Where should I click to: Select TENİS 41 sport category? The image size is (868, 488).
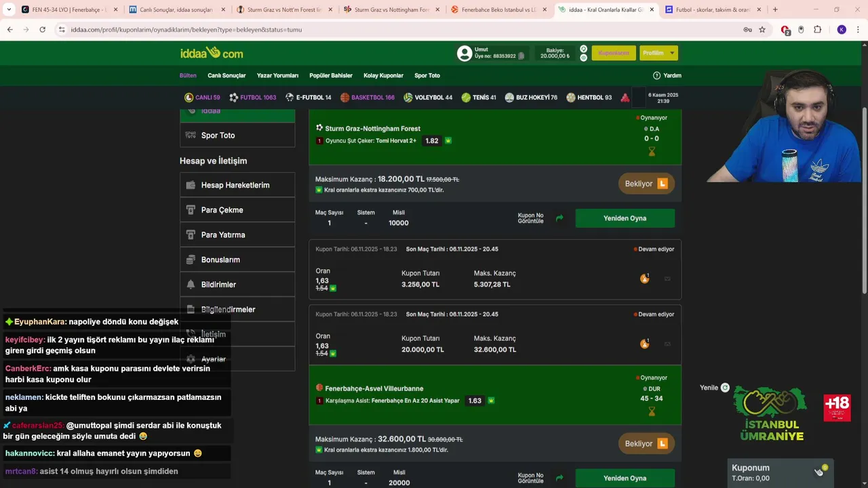tap(479, 98)
